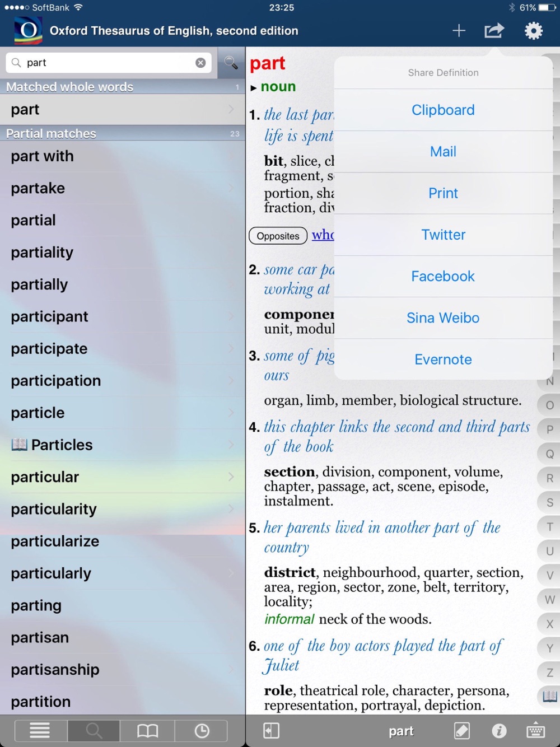
Task: Jump to letter V in the index
Action: [550, 575]
